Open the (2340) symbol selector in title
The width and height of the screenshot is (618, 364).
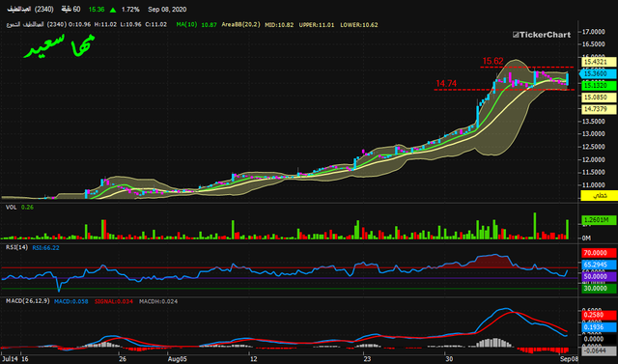click(x=44, y=9)
